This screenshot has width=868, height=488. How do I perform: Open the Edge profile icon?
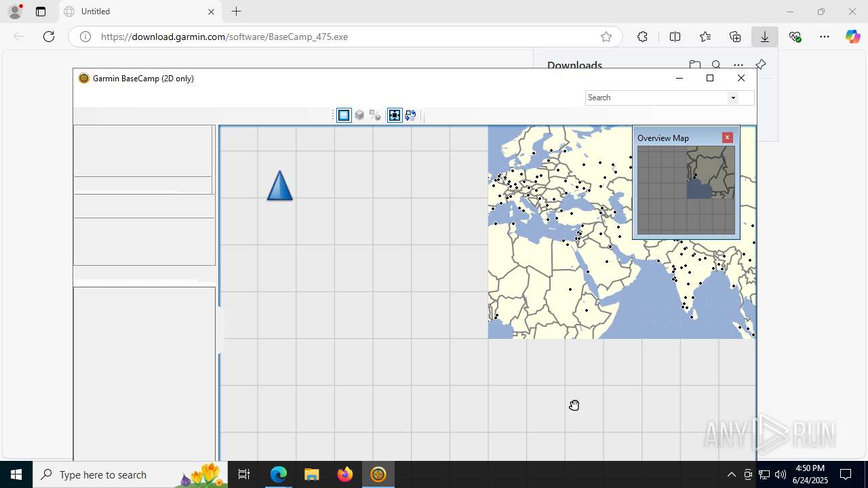(15, 11)
